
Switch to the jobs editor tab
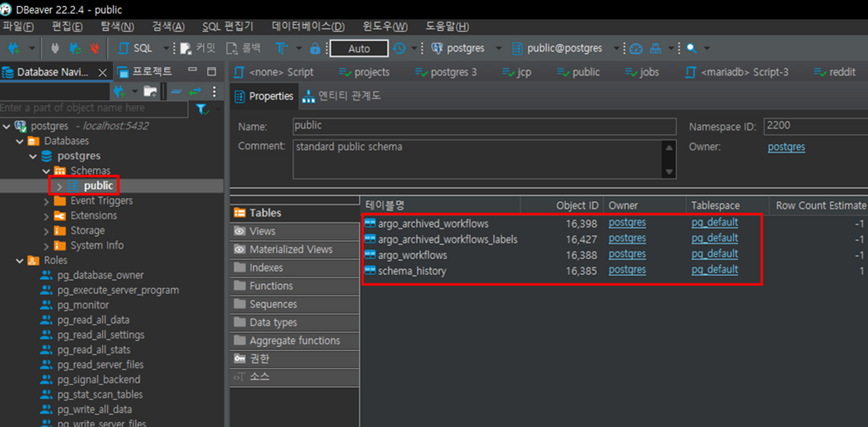click(x=642, y=72)
